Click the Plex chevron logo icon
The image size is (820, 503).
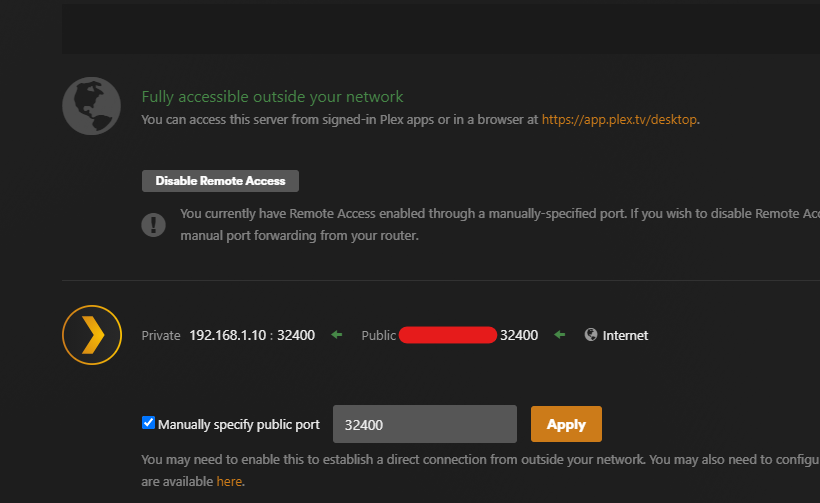(92, 335)
